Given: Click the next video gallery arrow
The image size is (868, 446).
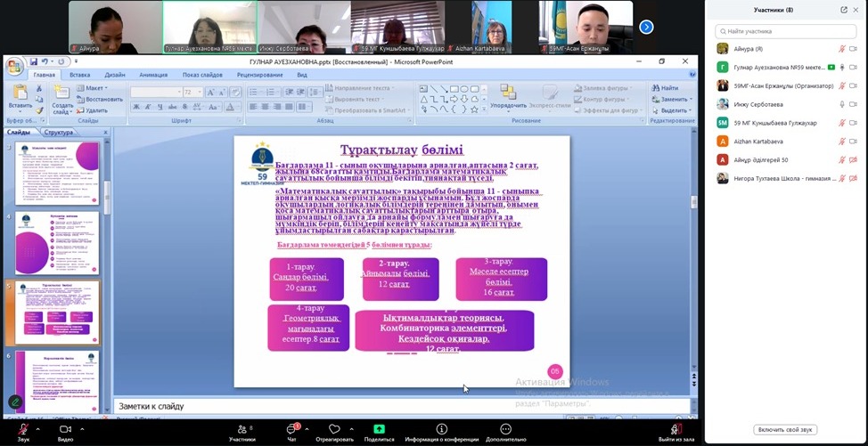Looking at the screenshot, I should pos(647,27).
